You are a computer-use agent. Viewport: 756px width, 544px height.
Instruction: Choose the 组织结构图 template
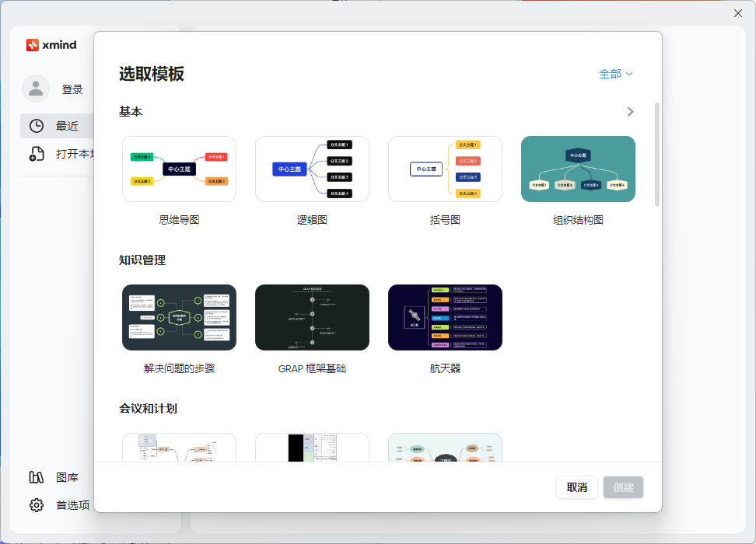[578, 169]
